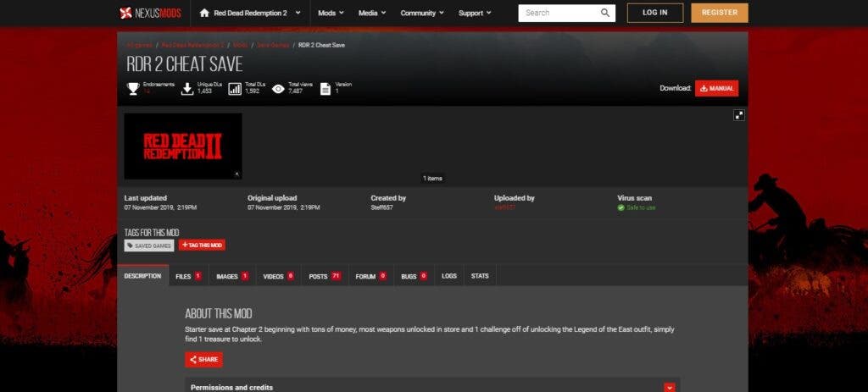This screenshot has height=392, width=868.
Task: Open the Media menu
Action: [371, 13]
